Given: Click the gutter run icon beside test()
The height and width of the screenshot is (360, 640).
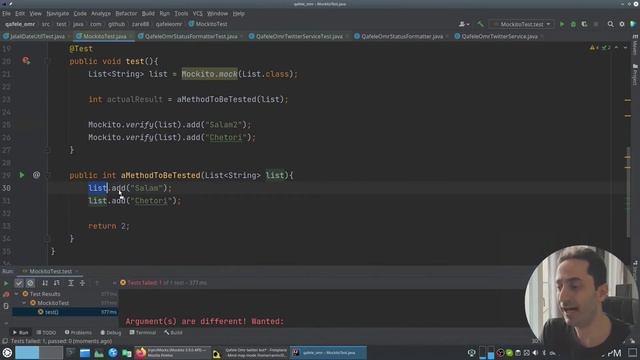Looking at the screenshot, I should [x=26, y=61].
